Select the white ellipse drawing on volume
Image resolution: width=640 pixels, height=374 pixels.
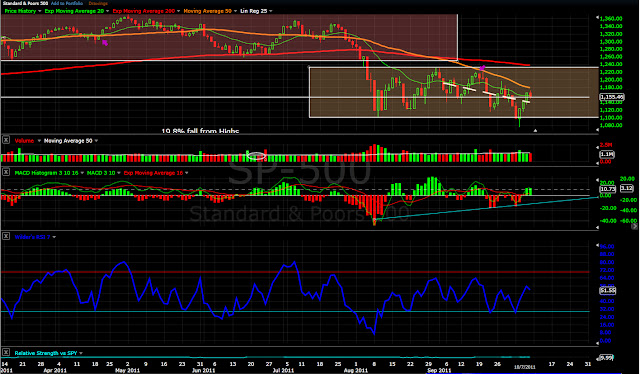[257, 156]
